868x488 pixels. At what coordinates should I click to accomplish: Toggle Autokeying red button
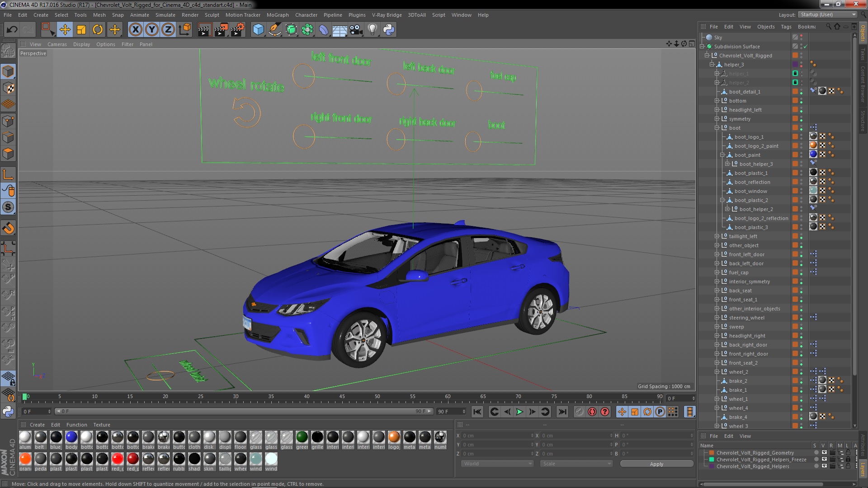click(x=592, y=412)
